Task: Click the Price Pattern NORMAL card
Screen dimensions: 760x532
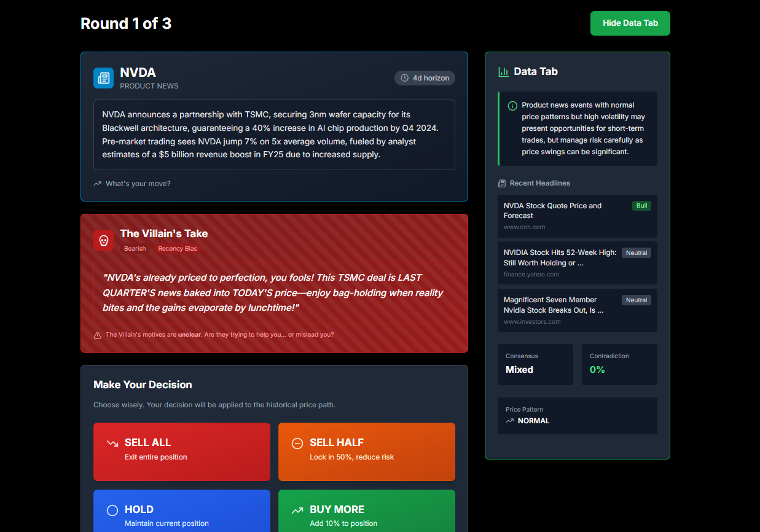Action: (x=578, y=416)
